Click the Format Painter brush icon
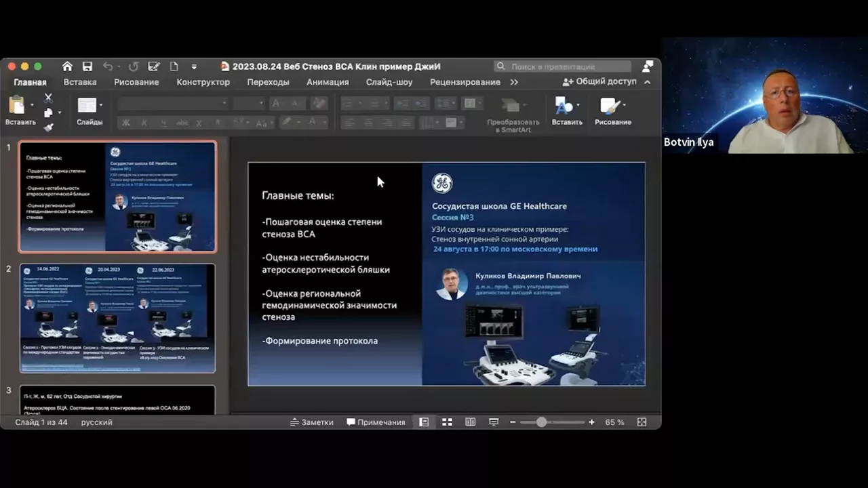The width and height of the screenshot is (868, 488). click(x=48, y=127)
